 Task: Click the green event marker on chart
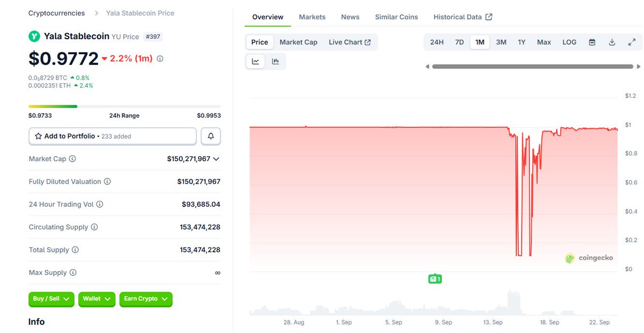coord(435,279)
